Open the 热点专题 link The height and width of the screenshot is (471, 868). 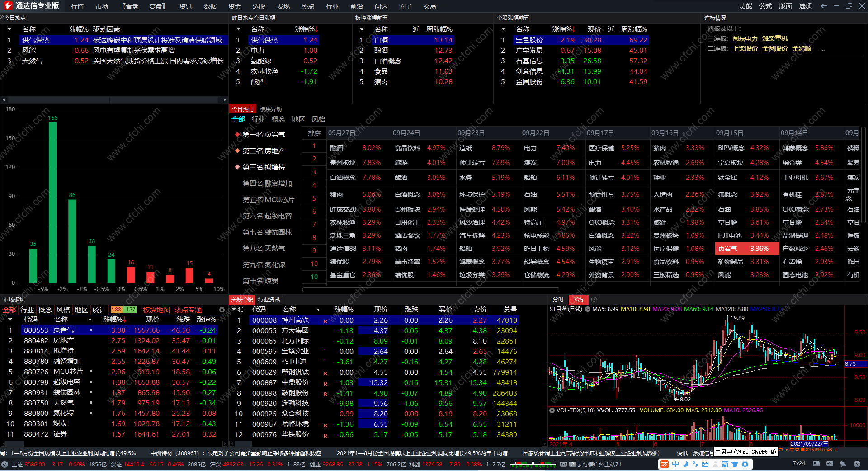point(188,310)
